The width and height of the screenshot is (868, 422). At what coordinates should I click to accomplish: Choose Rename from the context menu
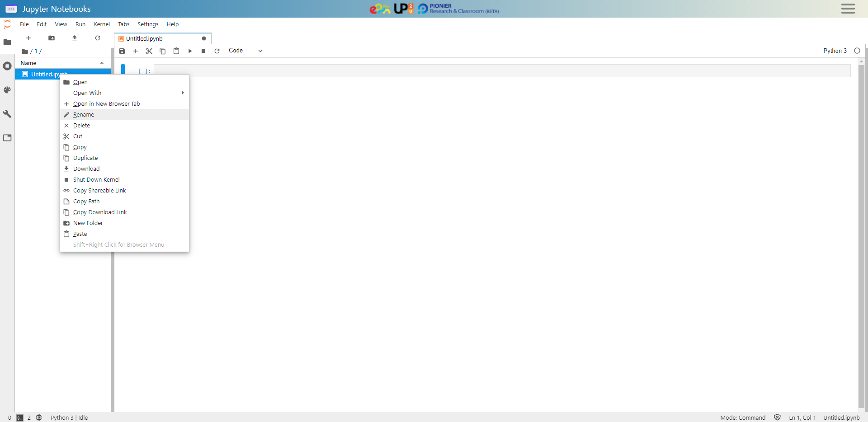coord(84,115)
